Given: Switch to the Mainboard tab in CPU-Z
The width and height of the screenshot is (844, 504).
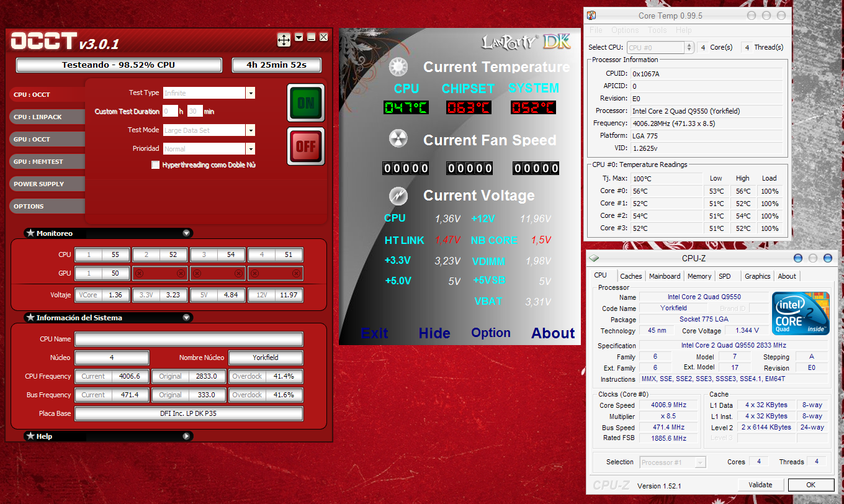Looking at the screenshot, I should click(665, 276).
